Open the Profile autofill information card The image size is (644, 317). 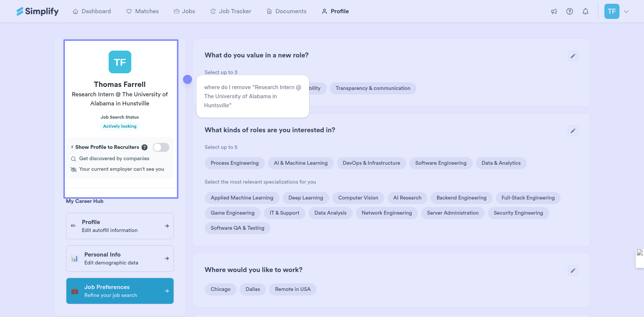(120, 226)
